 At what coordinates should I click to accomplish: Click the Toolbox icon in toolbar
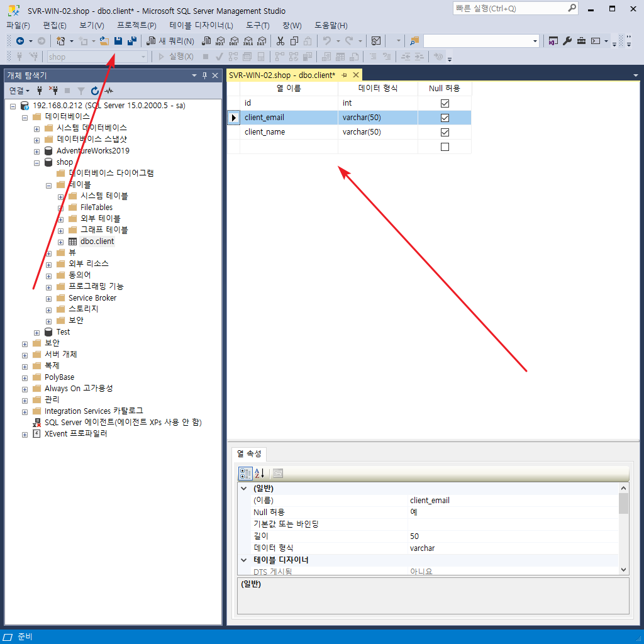click(581, 41)
